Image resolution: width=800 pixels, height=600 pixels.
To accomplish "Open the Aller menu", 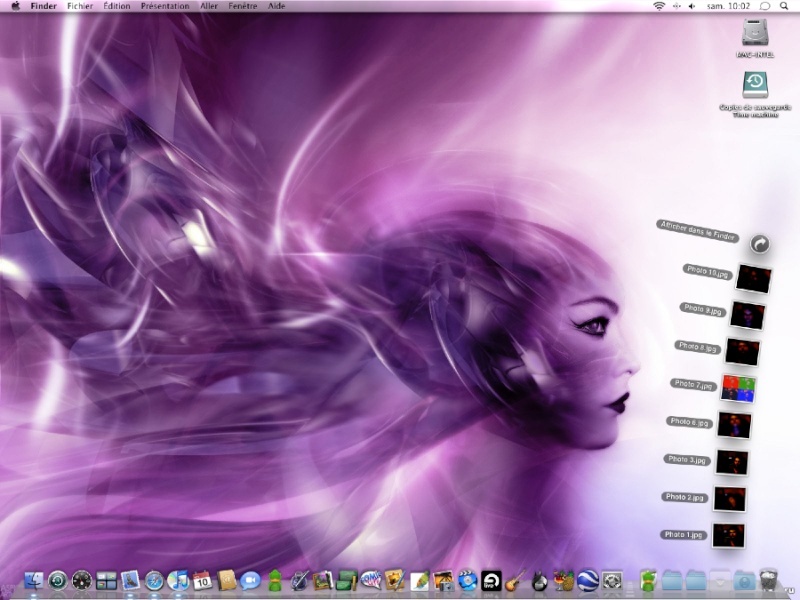I will 209,6.
